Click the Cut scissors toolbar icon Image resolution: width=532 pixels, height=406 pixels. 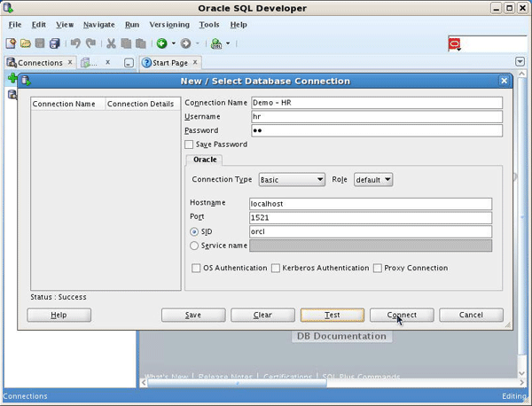click(111, 43)
